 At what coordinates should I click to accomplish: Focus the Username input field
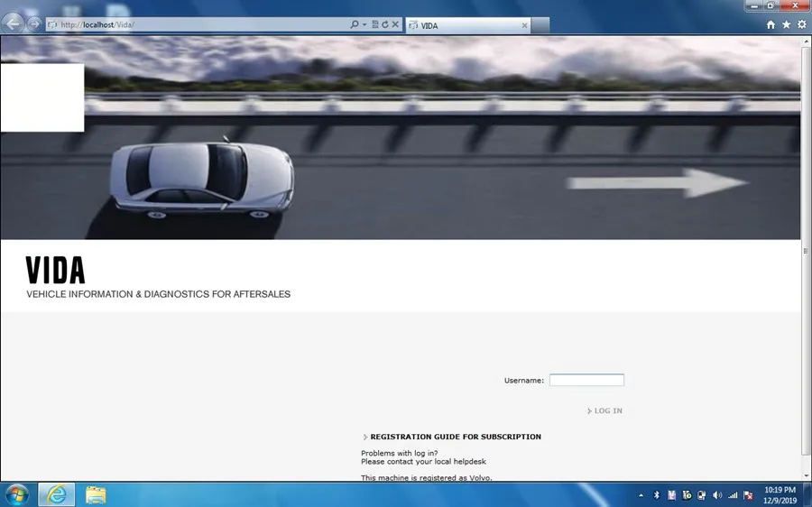586,380
